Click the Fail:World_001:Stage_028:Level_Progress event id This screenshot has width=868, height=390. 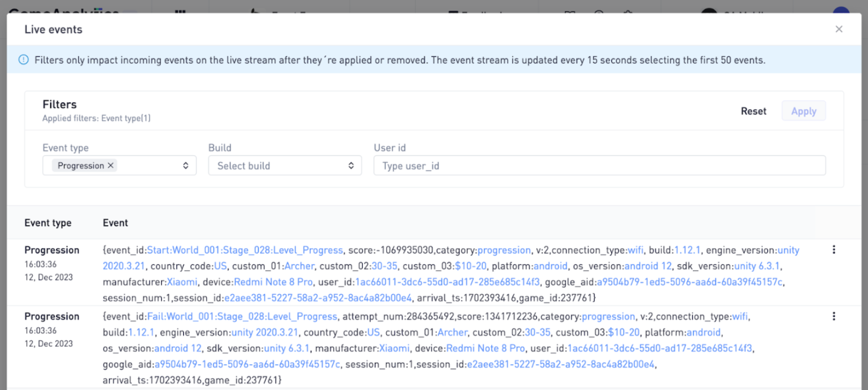point(242,316)
